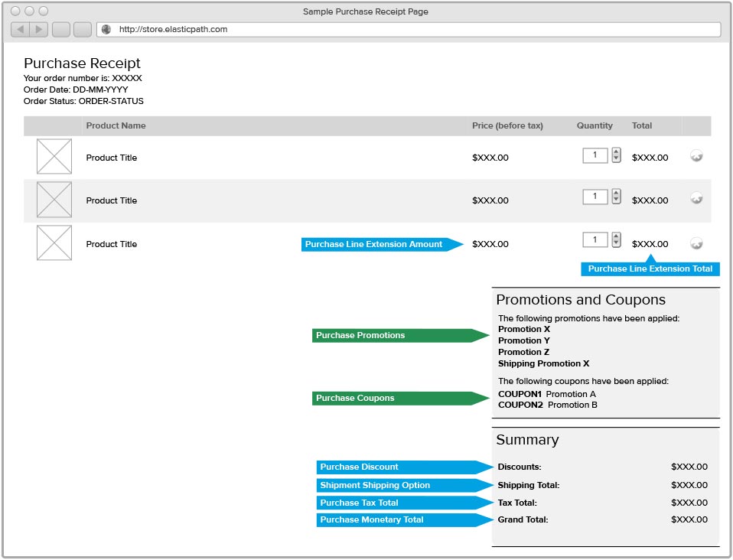This screenshot has height=560, width=733.
Task: Click the store.elasticpath.com address bar
Action: tap(413, 30)
